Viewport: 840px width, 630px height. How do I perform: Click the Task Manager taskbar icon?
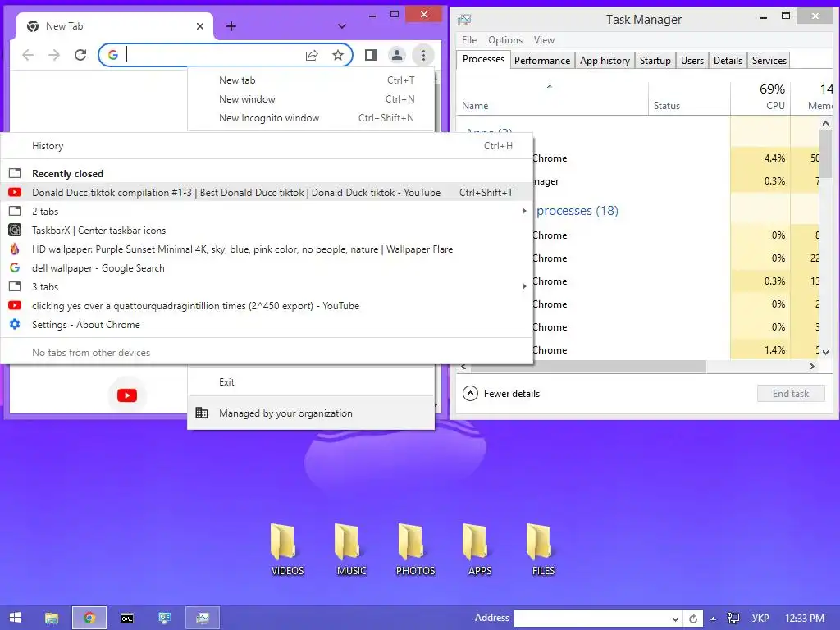[203, 618]
